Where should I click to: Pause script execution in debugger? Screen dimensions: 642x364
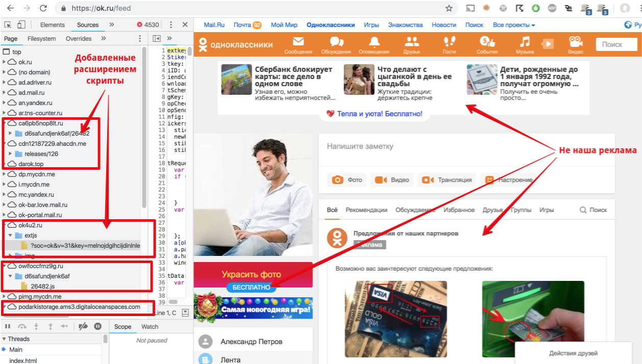pyautogui.click(x=8, y=326)
